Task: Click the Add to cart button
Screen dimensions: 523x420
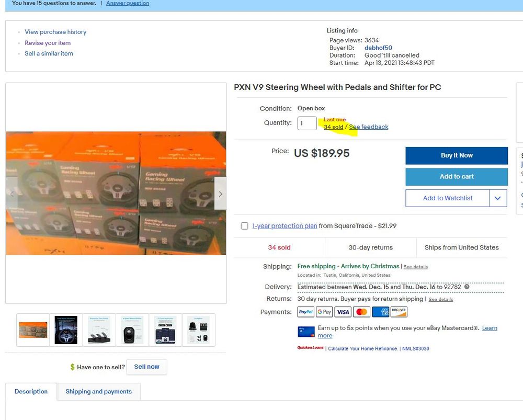Action: [457, 176]
